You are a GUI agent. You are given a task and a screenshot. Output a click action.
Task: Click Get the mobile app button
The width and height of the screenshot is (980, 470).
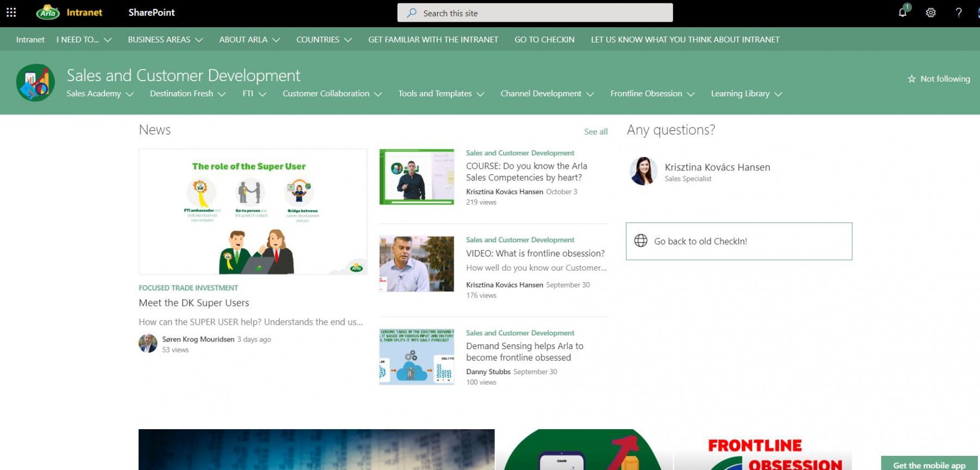[x=930, y=464]
